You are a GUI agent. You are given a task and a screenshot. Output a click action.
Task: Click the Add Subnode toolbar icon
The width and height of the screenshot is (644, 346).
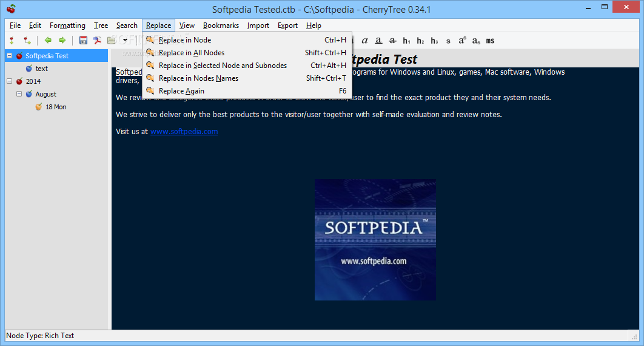tap(27, 40)
